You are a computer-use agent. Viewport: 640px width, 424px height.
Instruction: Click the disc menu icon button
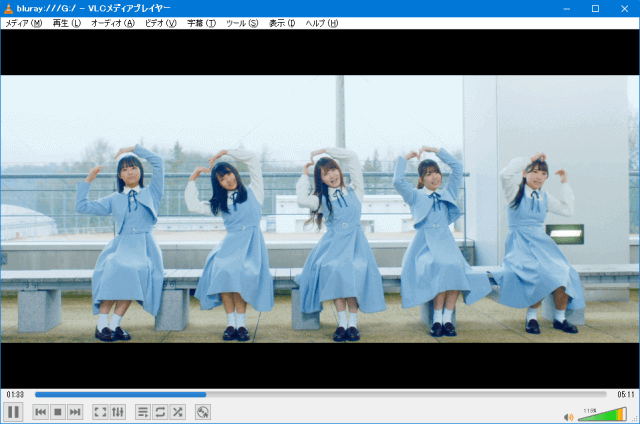click(x=203, y=412)
